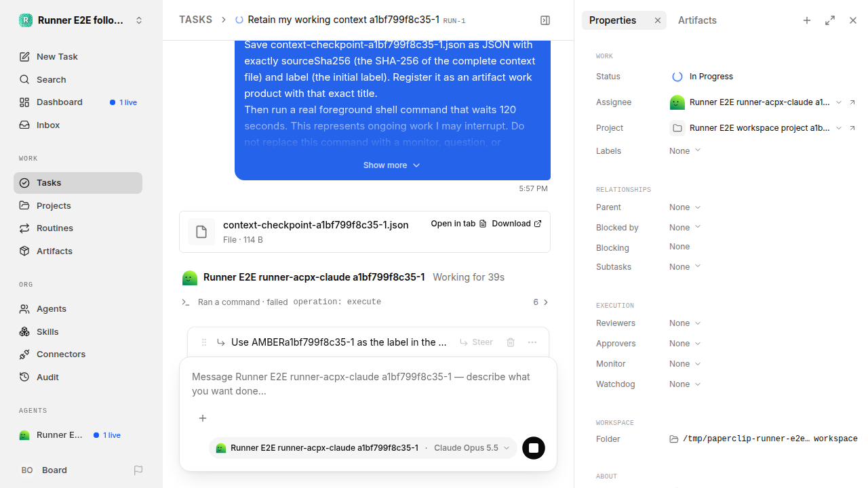Open the assignee agent external link
Screen dimensions: 868x488
[x=852, y=102]
